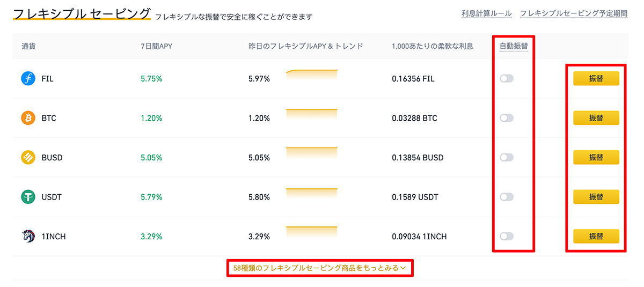Screen dimensions: 644x287
Task: Toggle auto transfer for FIL
Action: [x=507, y=78]
